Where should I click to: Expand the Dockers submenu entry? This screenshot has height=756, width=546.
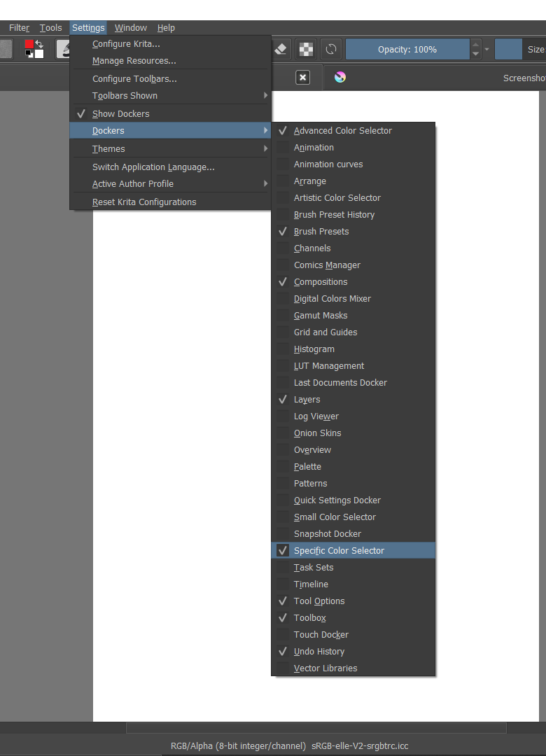170,131
